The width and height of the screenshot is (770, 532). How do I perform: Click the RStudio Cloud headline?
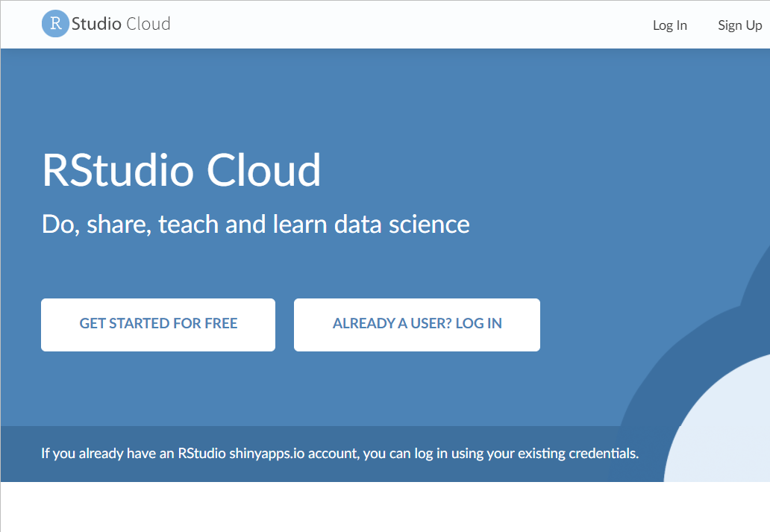[181, 170]
